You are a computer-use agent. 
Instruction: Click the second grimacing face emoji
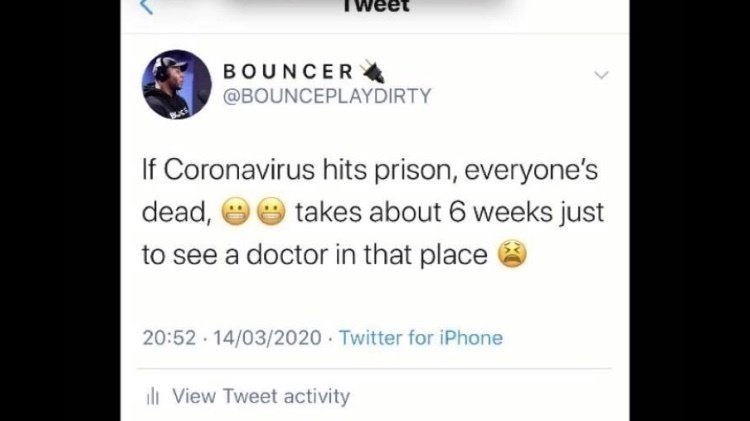(271, 211)
